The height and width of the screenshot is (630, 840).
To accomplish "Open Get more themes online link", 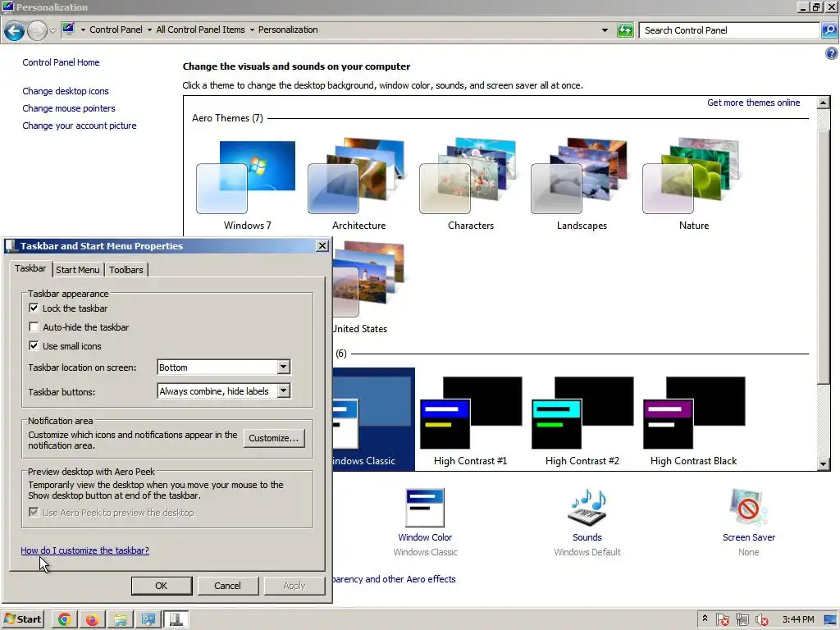I will 753,103.
